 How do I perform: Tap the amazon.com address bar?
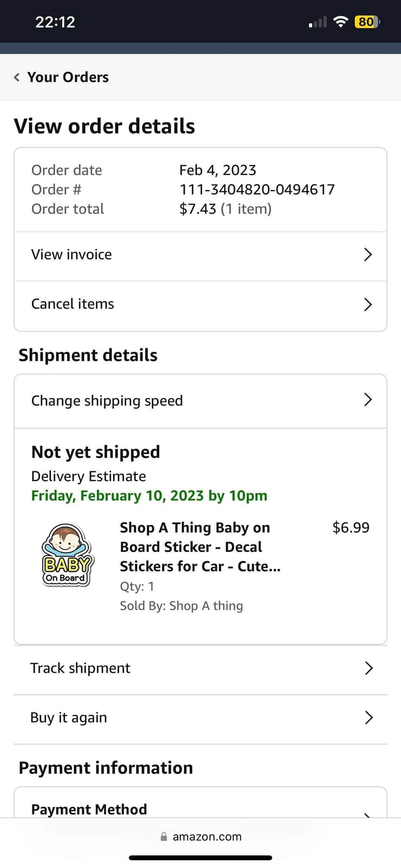pos(207,837)
